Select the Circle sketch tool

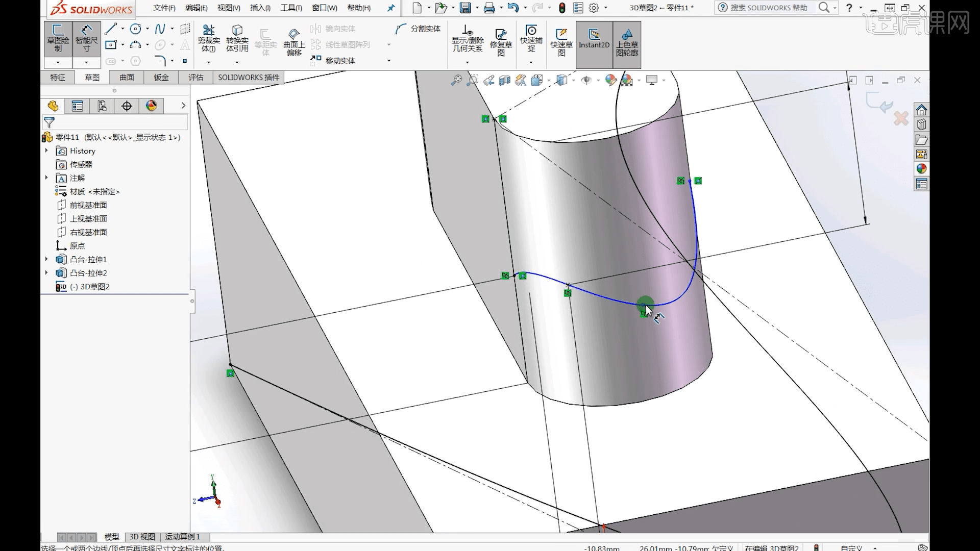[135, 29]
